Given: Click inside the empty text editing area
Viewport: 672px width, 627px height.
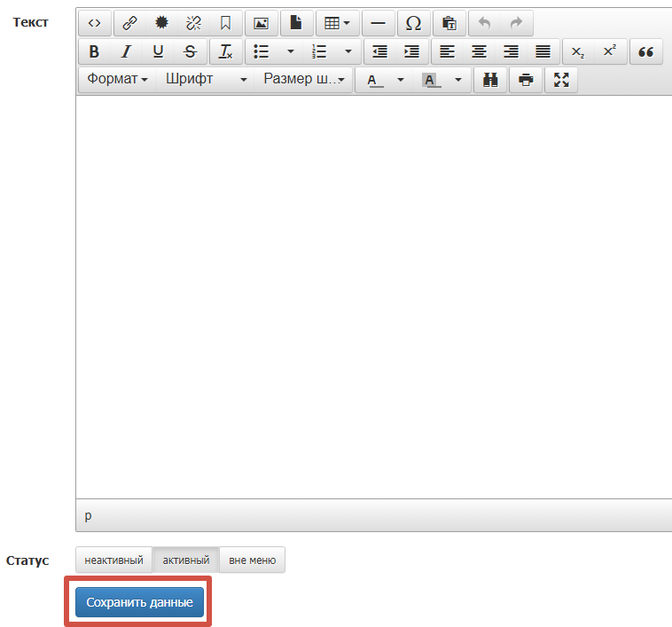Looking at the screenshot, I should click(x=372, y=293).
